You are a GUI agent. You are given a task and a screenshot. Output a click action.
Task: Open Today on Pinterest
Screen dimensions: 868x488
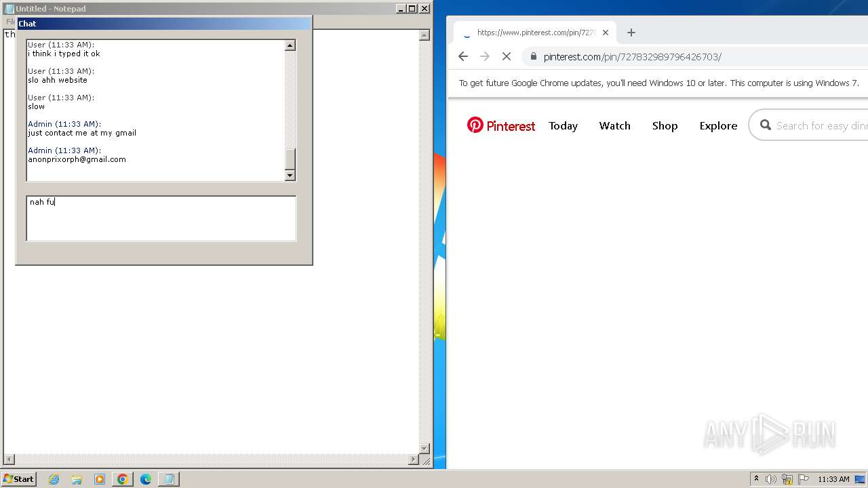coord(563,126)
